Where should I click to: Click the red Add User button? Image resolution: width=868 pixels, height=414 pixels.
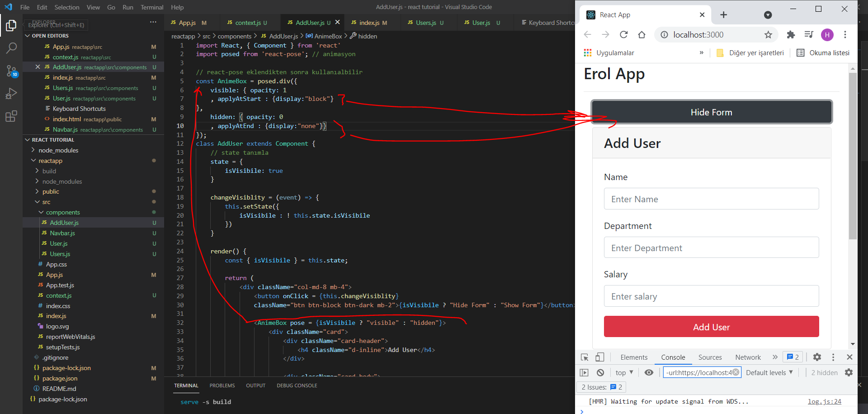(x=711, y=327)
